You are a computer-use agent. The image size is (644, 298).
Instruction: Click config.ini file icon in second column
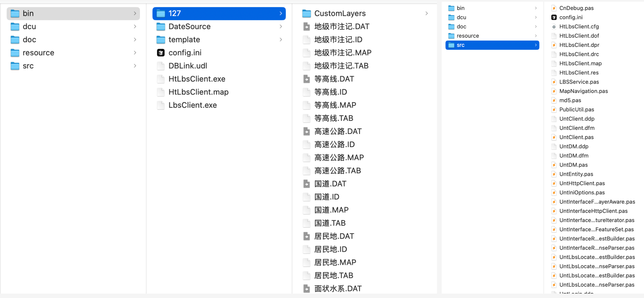161,53
